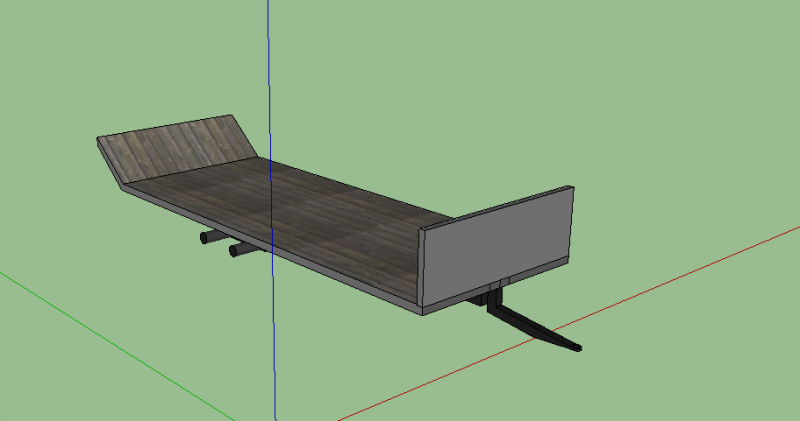
Task: Select the angled wooden ramp at the rear
Action: 179,148
